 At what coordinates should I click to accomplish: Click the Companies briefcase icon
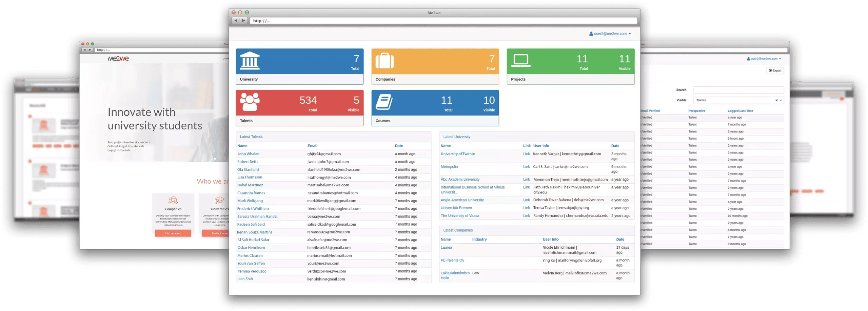coord(384,61)
